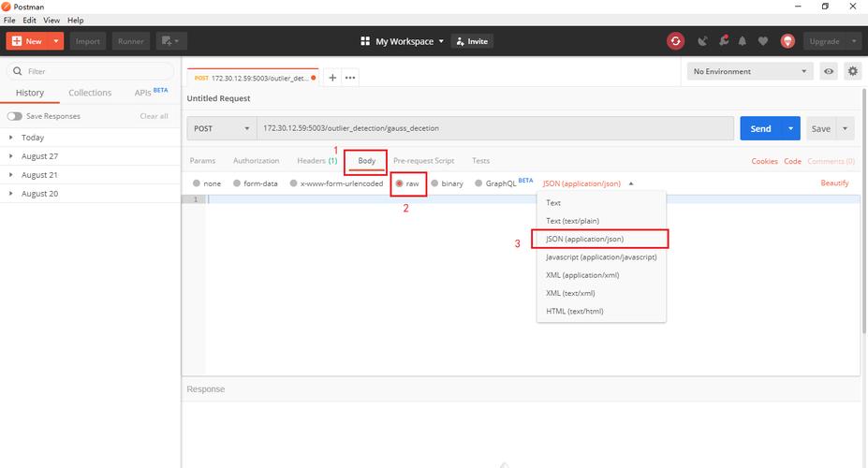The width and height of the screenshot is (868, 468).
Task: Open the Edit menu
Action: click(x=29, y=20)
